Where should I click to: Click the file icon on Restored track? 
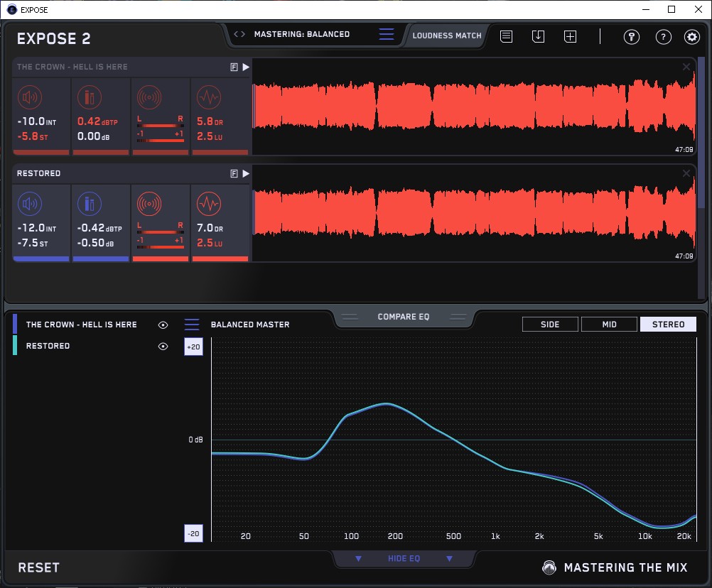click(234, 173)
